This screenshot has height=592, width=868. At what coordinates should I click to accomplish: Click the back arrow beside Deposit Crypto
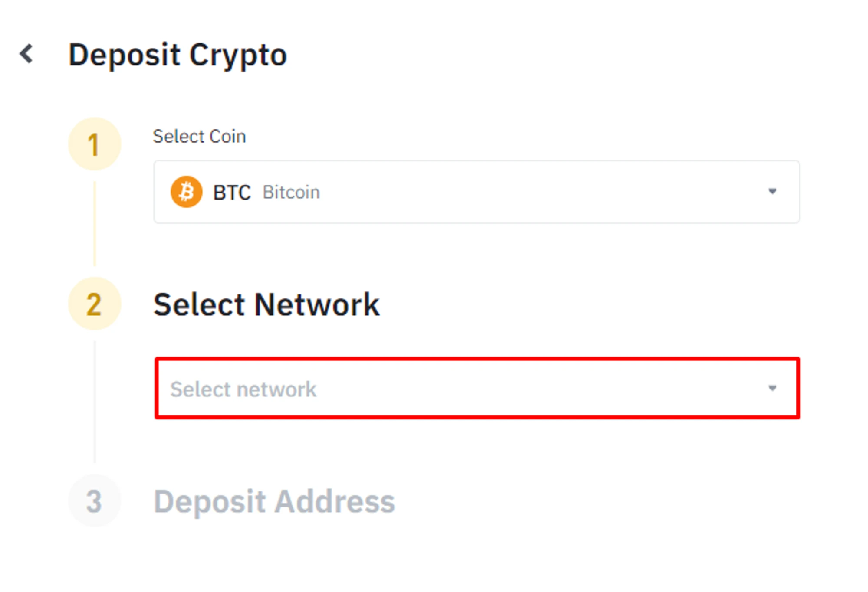(x=26, y=54)
